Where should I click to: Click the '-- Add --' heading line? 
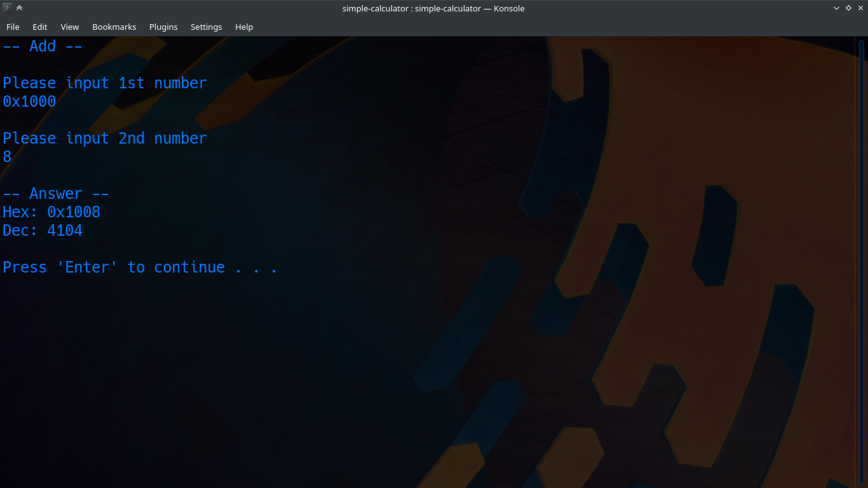pyautogui.click(x=43, y=46)
